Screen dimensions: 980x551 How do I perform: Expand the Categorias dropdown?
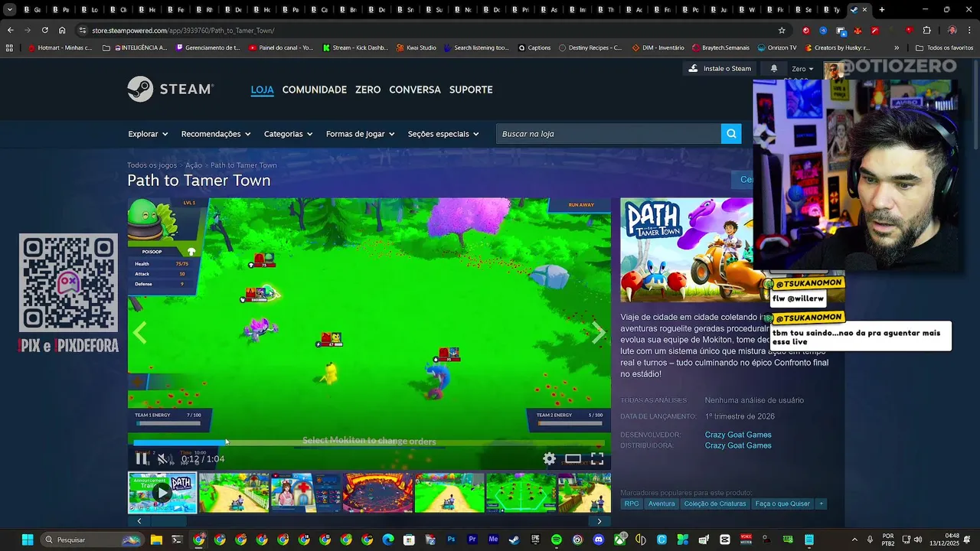(288, 134)
